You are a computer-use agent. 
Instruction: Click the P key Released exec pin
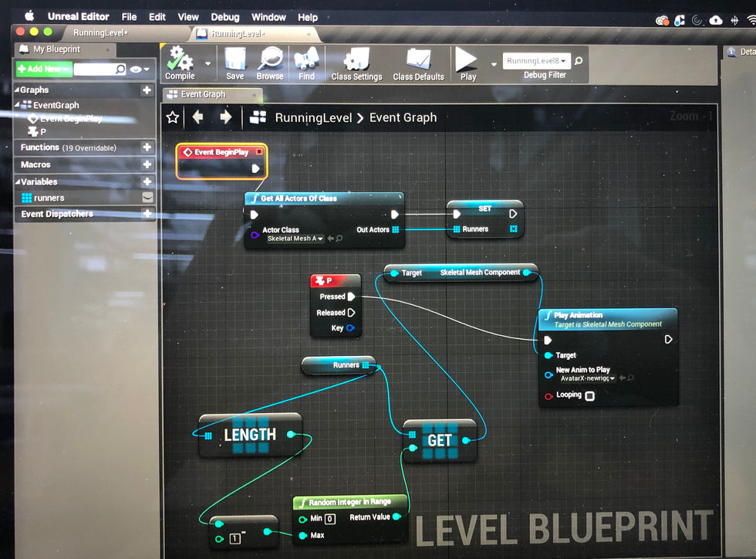pos(352,313)
